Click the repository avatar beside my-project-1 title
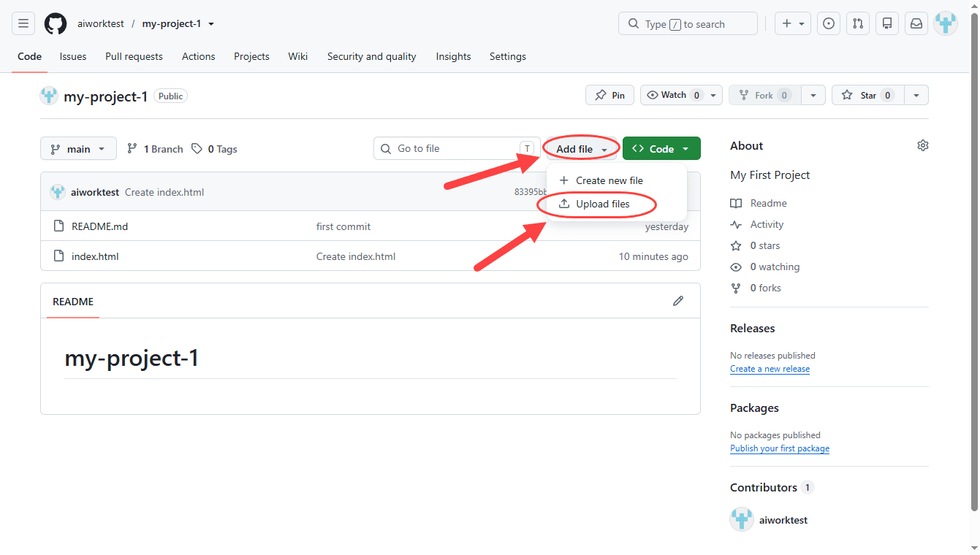 [49, 96]
